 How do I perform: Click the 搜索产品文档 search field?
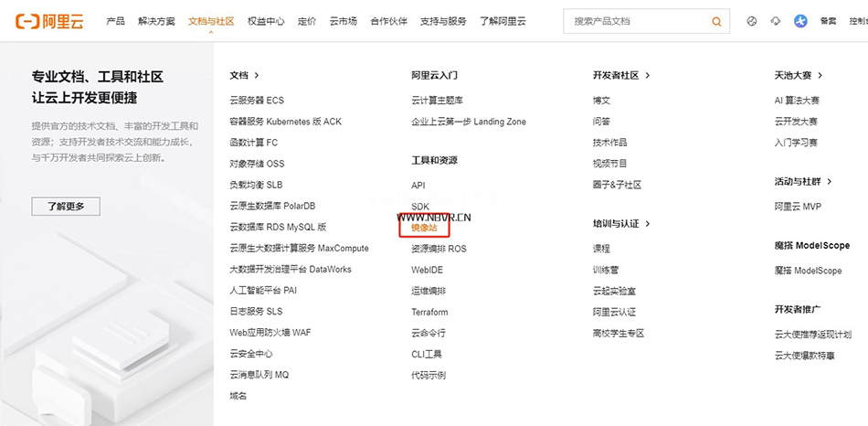pyautogui.click(x=635, y=21)
